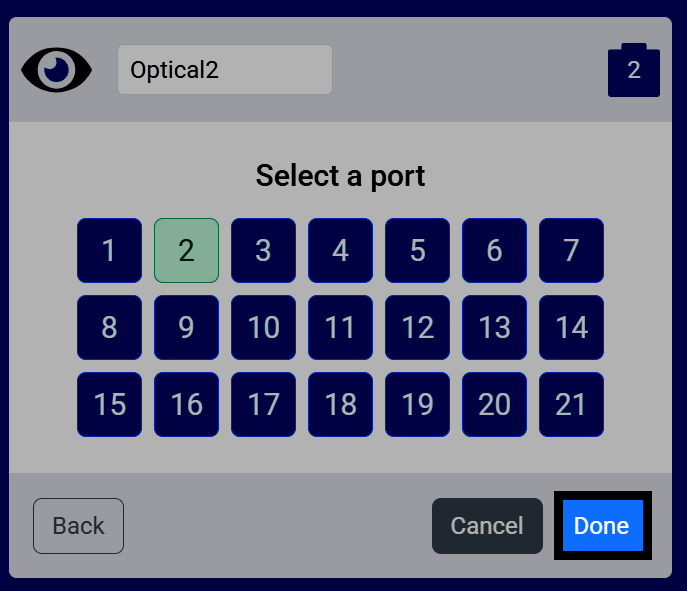The width and height of the screenshot is (687, 591).
Task: Click the port 2 brain badge icon
Action: pyautogui.click(x=634, y=70)
